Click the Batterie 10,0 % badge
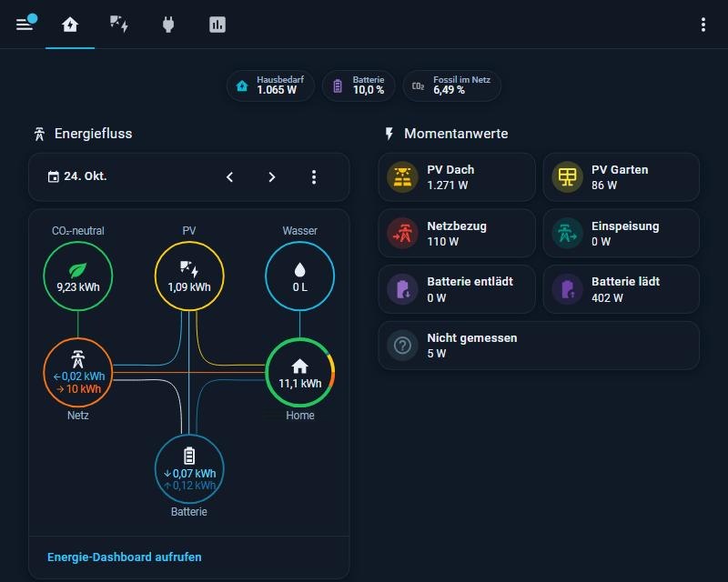728x582 pixels. [x=359, y=85]
